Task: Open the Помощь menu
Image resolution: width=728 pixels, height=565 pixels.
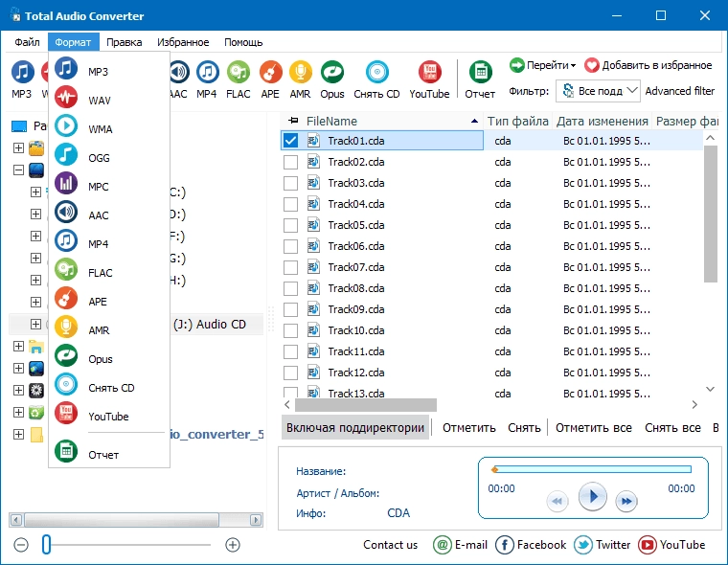Action: pos(243,42)
